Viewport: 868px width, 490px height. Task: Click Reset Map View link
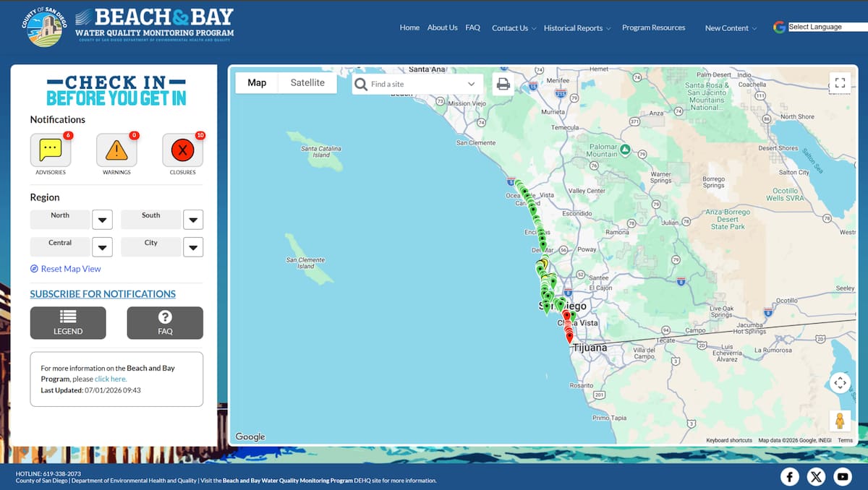(x=65, y=269)
